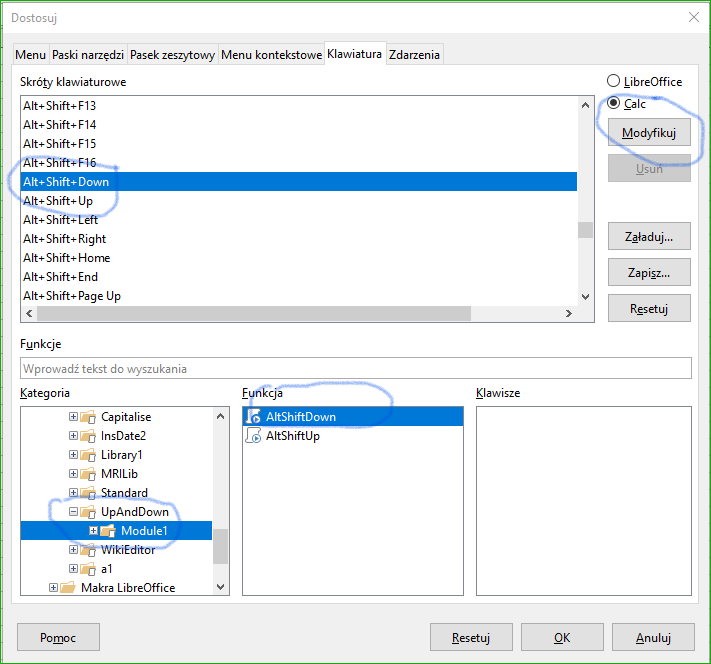Click the Załaduj... button
The image size is (711, 664).
coord(649,237)
